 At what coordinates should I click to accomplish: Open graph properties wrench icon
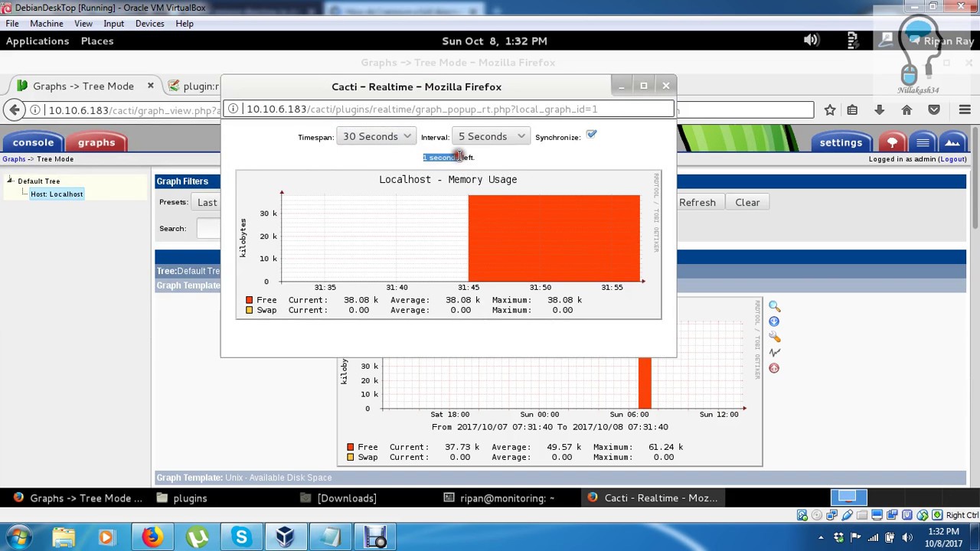[x=774, y=337]
